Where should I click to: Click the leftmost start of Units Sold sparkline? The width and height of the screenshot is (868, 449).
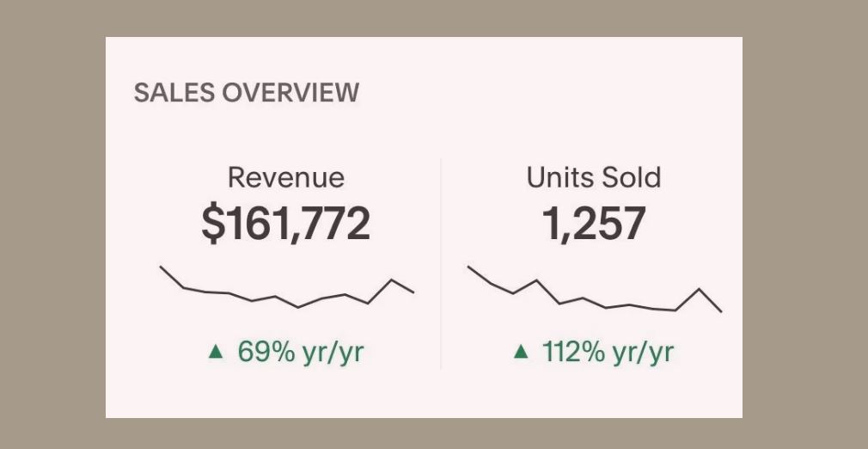point(468,267)
